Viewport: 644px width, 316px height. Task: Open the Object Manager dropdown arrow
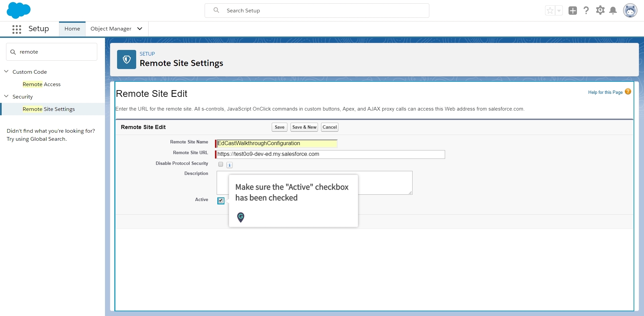click(x=140, y=29)
